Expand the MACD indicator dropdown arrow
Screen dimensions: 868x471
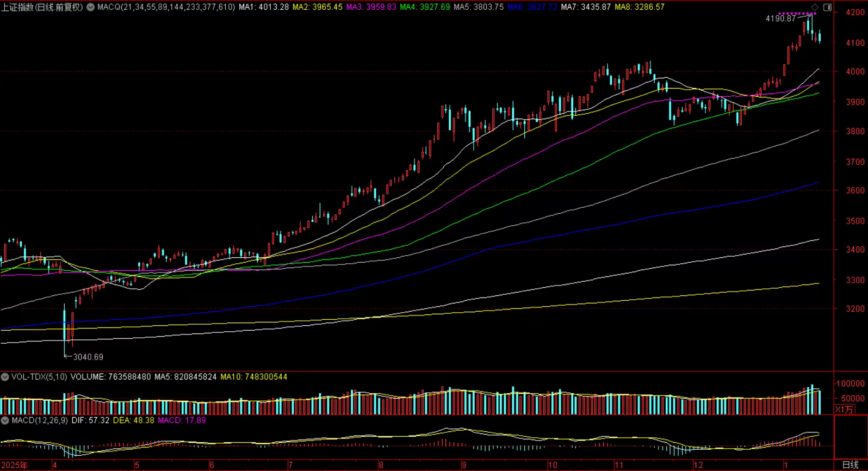[x=5, y=420]
